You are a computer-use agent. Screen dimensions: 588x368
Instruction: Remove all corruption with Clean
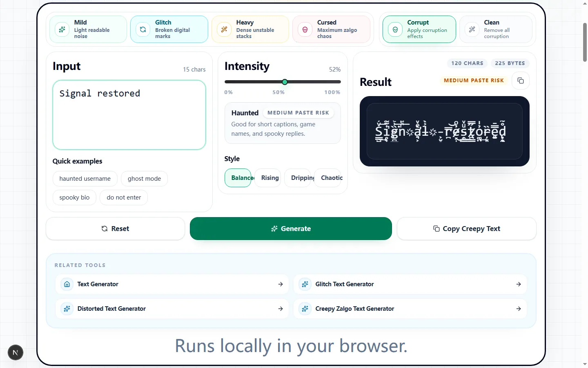click(x=496, y=29)
